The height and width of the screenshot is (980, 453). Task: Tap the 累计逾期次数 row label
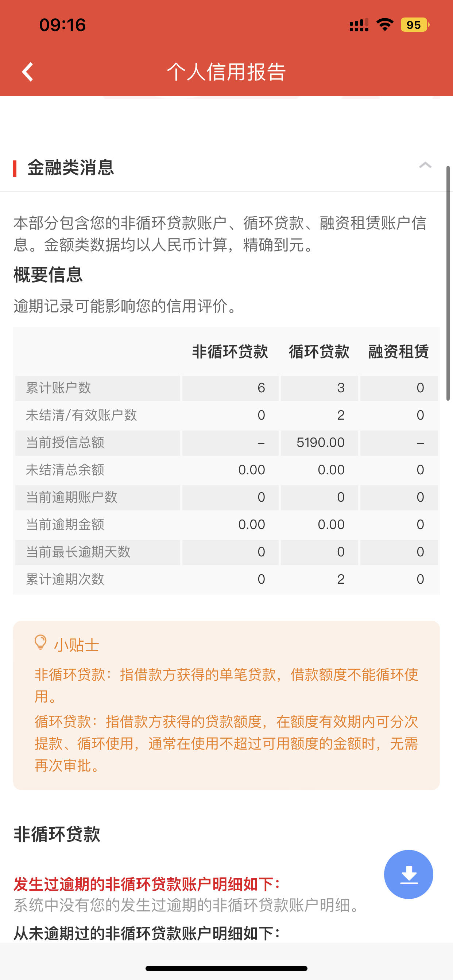(x=65, y=579)
